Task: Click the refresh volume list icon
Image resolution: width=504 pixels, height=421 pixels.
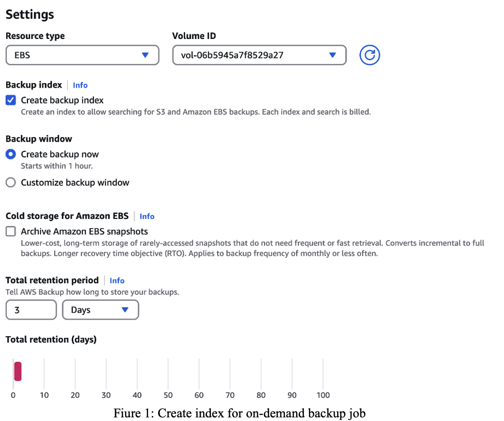Action: point(369,55)
